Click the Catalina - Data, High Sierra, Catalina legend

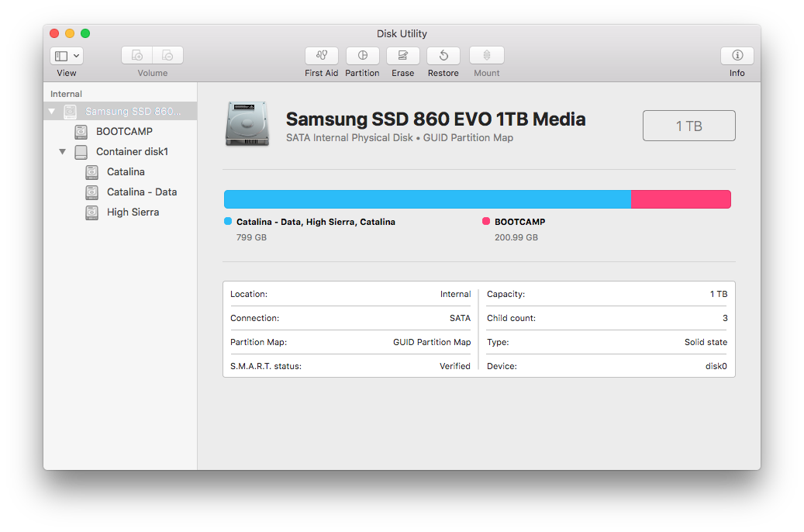click(316, 222)
